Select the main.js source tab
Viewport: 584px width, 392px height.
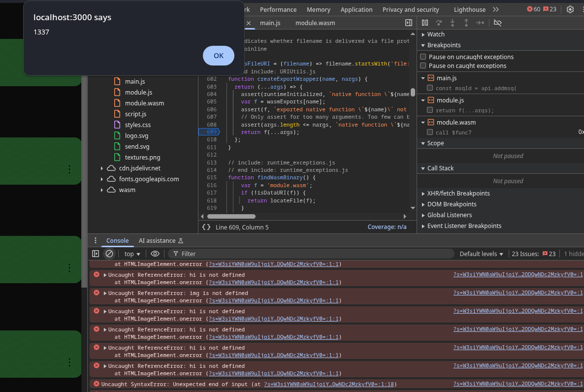pos(270,23)
